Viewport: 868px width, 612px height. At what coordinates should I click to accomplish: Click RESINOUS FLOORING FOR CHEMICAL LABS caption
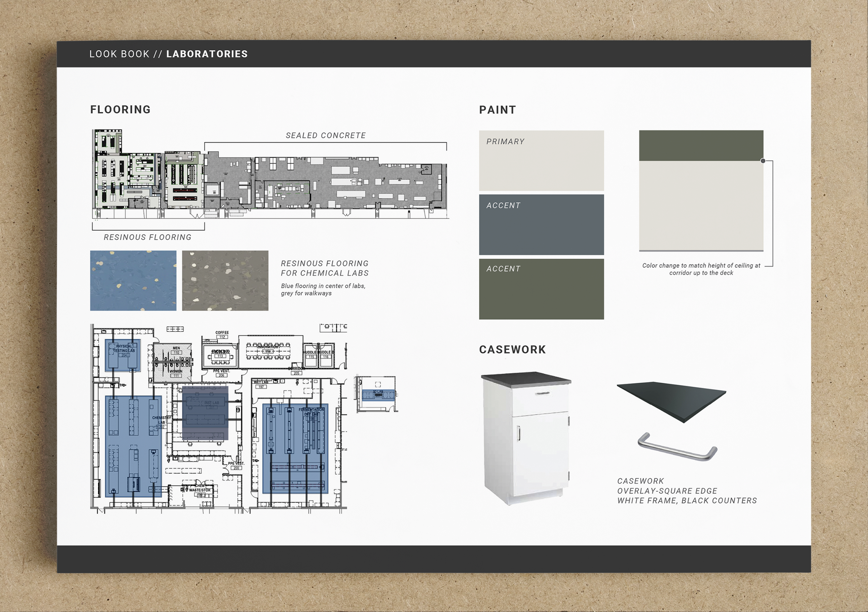coord(325,268)
